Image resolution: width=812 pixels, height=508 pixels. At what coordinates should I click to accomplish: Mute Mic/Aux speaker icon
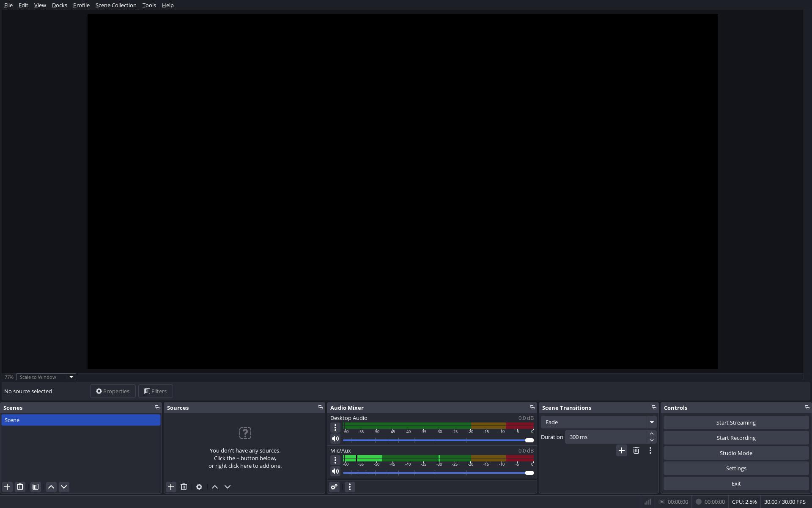[x=335, y=471]
